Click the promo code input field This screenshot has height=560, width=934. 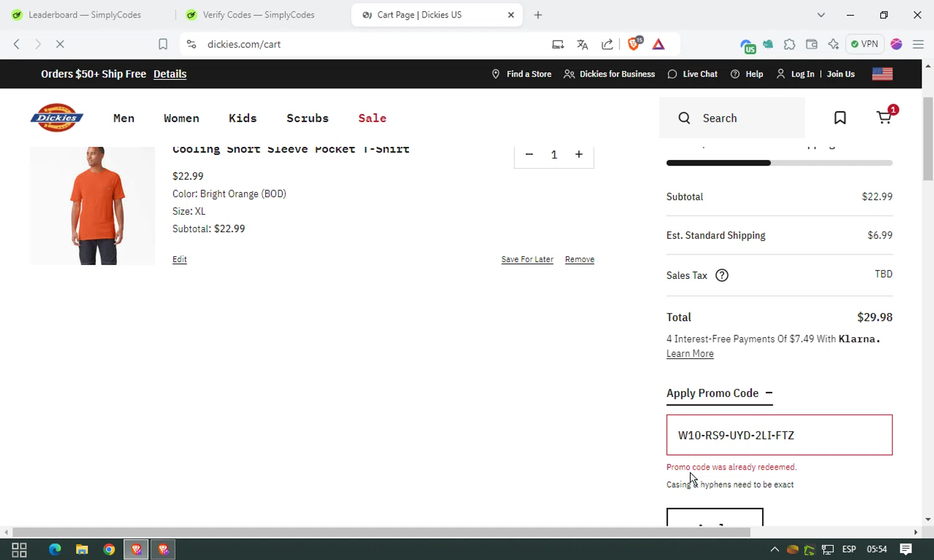[780, 435]
